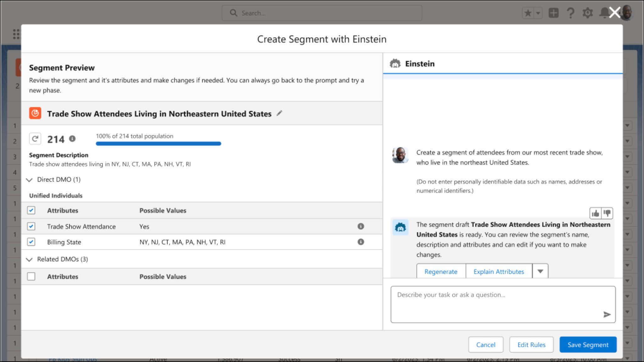
Task: Click the Trade Show Attendance attribute text
Action: pyautogui.click(x=81, y=227)
